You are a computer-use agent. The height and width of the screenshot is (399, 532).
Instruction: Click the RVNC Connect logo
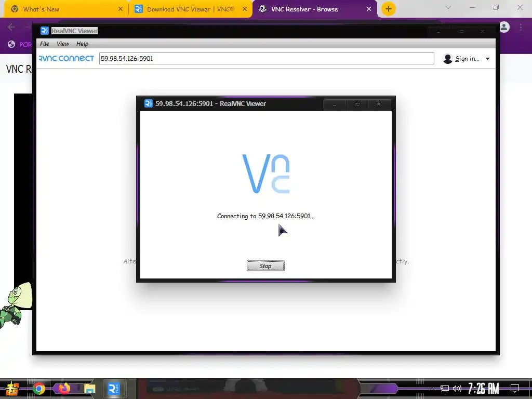click(66, 58)
